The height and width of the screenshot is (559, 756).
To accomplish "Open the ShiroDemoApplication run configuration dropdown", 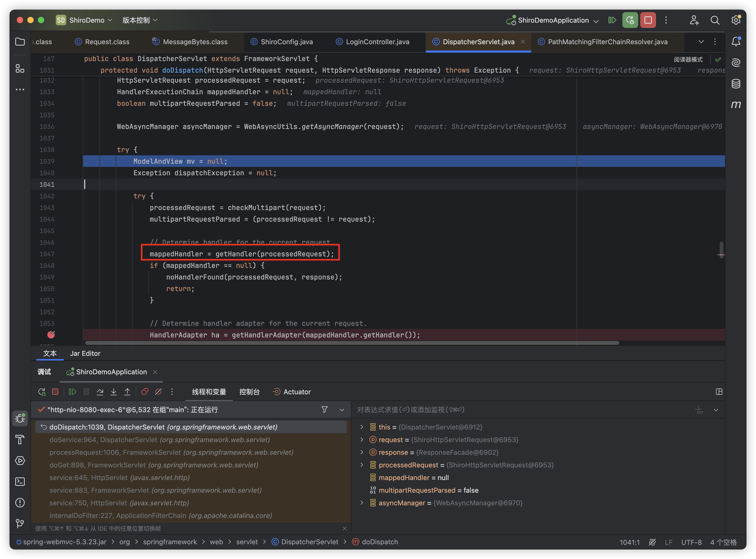I will tap(552, 20).
